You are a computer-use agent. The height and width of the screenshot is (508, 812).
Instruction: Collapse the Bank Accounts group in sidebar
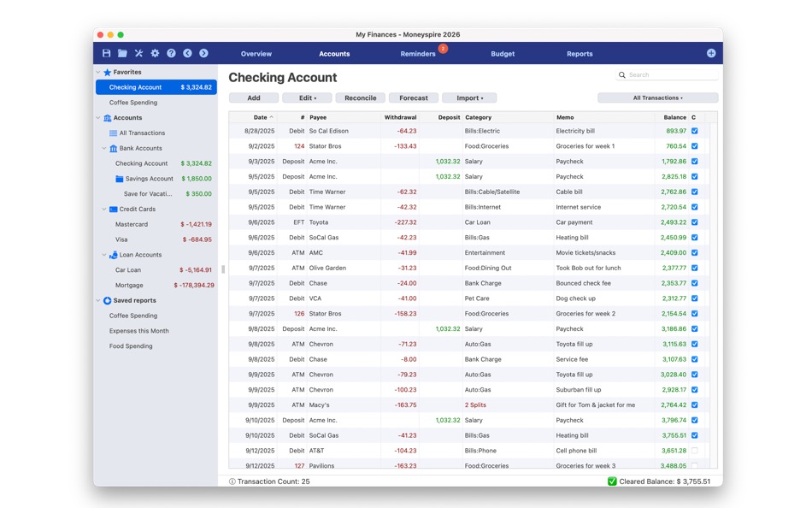(x=103, y=147)
